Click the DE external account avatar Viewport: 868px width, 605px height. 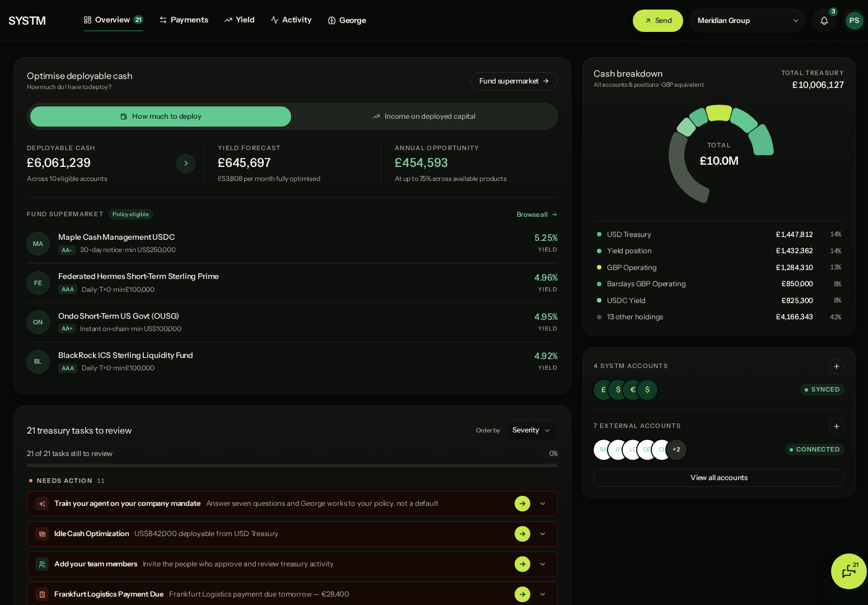pyautogui.click(x=647, y=450)
